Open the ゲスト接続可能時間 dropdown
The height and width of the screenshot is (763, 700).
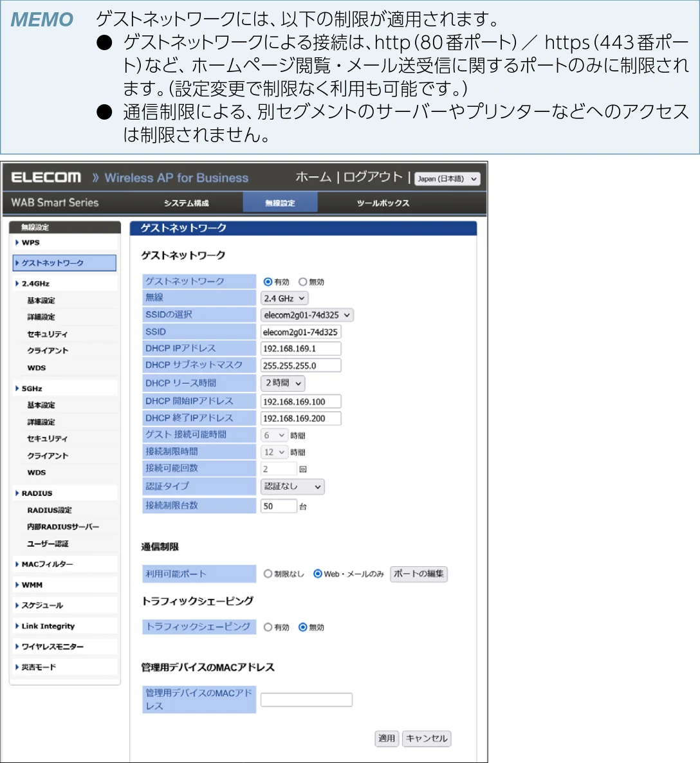[x=274, y=435]
